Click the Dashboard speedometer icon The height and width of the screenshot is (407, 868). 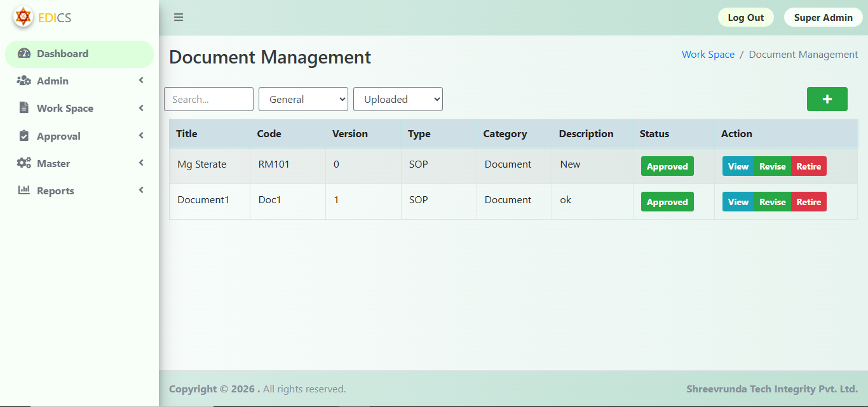point(24,54)
